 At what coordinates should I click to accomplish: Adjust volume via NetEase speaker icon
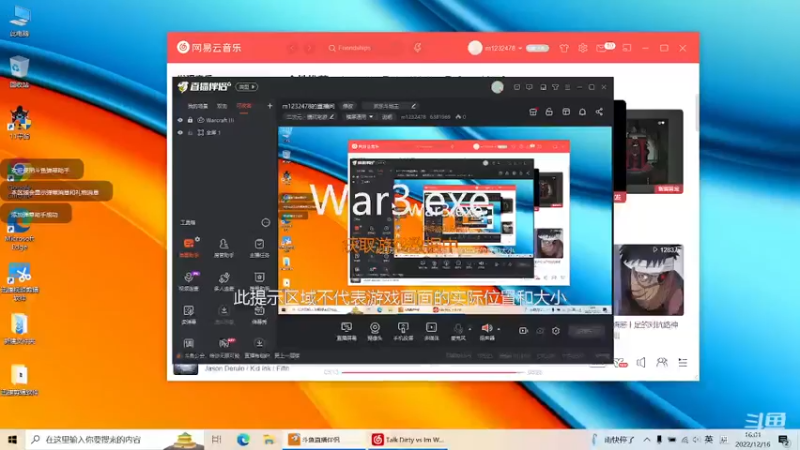click(641, 363)
